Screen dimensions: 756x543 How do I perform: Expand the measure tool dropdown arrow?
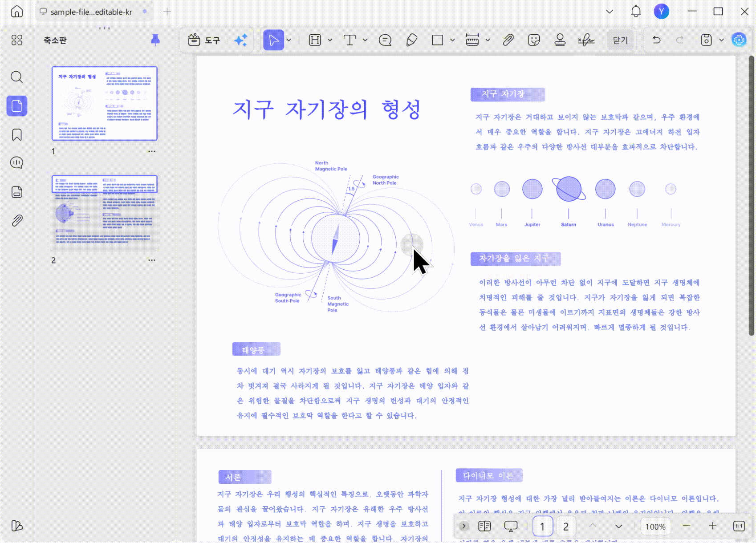(x=488, y=40)
